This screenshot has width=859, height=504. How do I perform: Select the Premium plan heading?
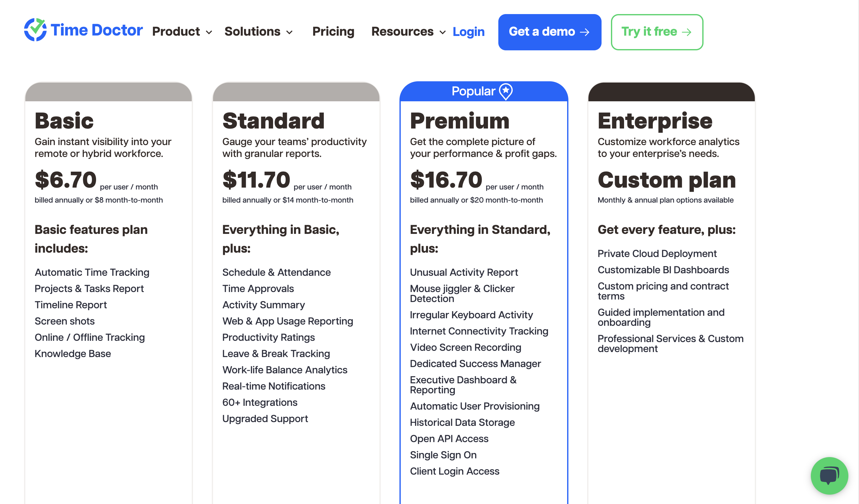pyautogui.click(x=460, y=121)
